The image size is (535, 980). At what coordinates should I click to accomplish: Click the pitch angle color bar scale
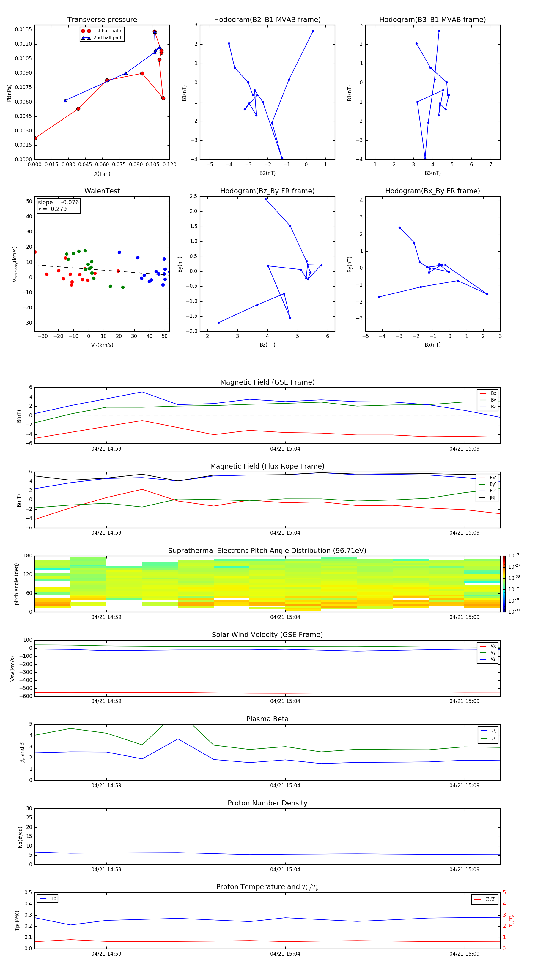coord(504,584)
